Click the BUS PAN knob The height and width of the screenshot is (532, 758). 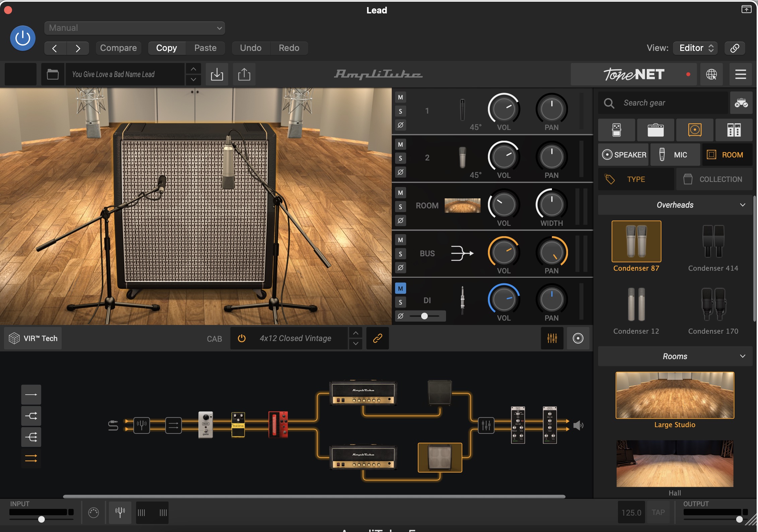552,252
